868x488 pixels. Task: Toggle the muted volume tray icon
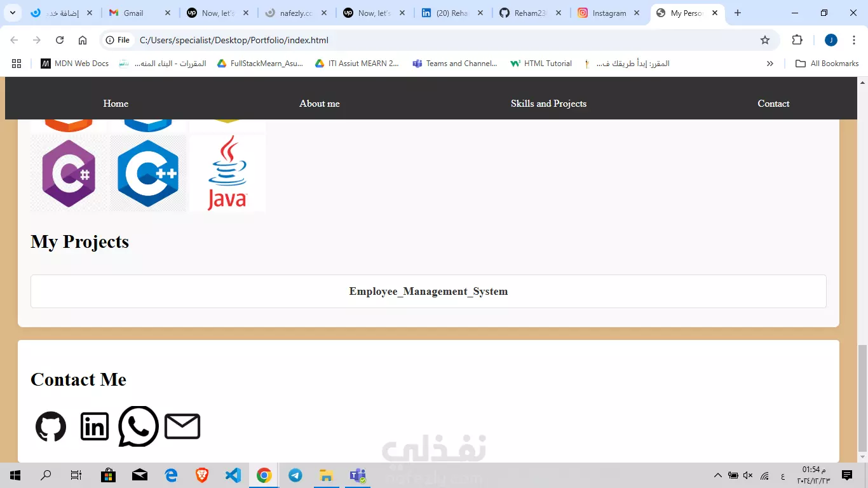(748, 475)
